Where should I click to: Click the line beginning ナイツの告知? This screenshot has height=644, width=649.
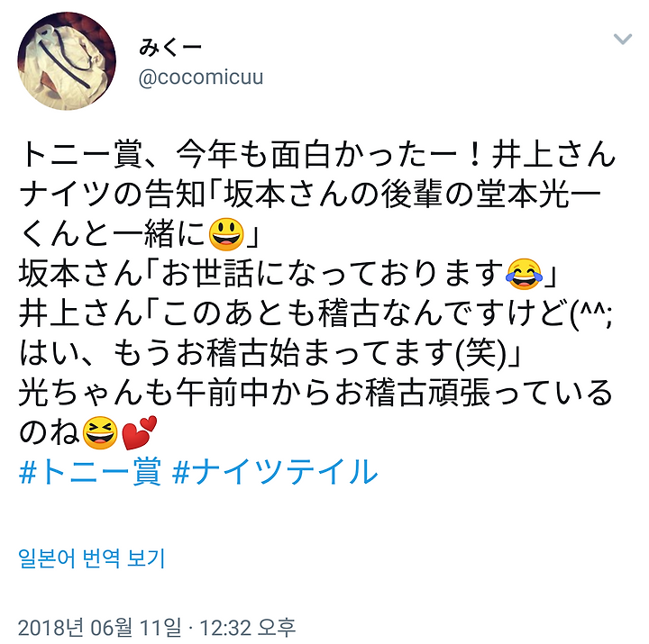click(310, 195)
